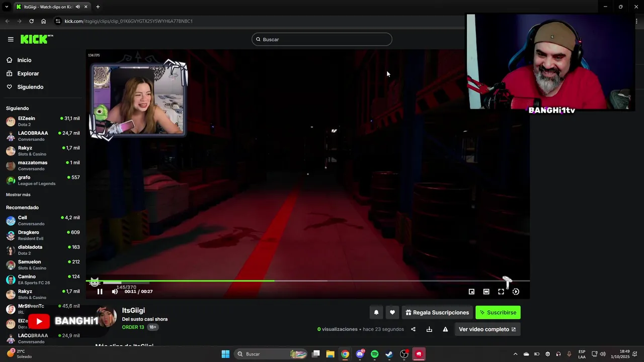The image size is (644, 362).
Task: Report the clip with warning icon
Action: pyautogui.click(x=445, y=329)
